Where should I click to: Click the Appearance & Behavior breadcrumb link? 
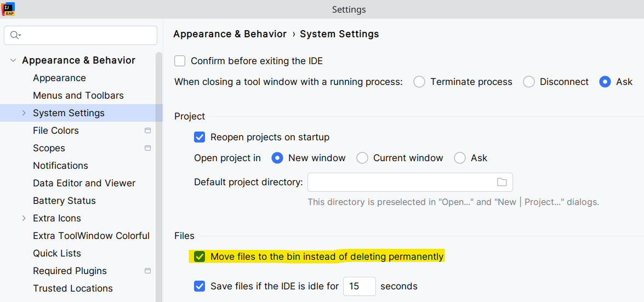pyautogui.click(x=230, y=34)
